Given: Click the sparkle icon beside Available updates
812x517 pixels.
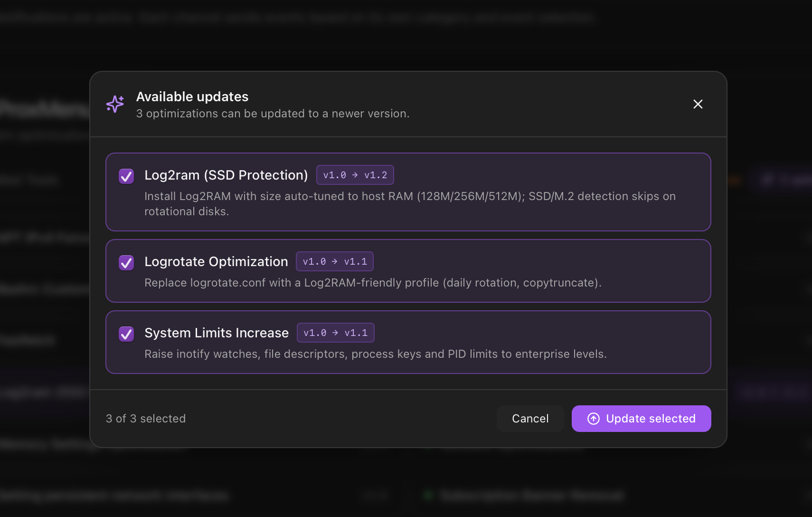Looking at the screenshot, I should [x=115, y=104].
